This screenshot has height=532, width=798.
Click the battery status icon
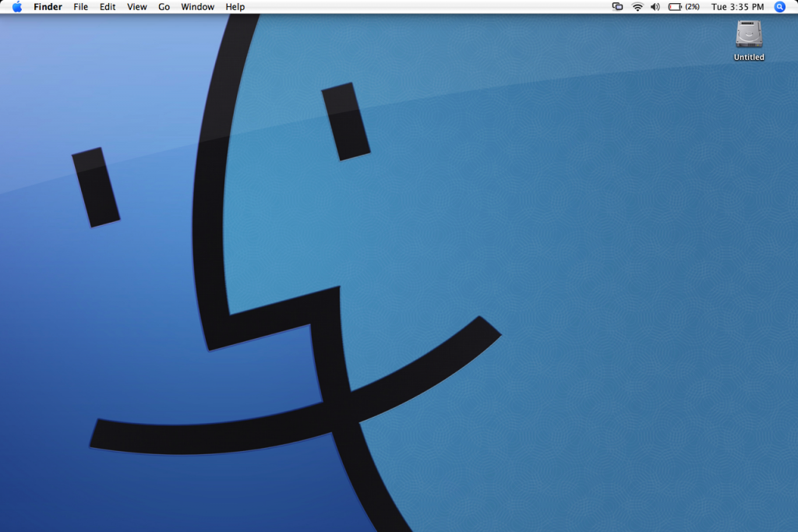tap(676, 6)
